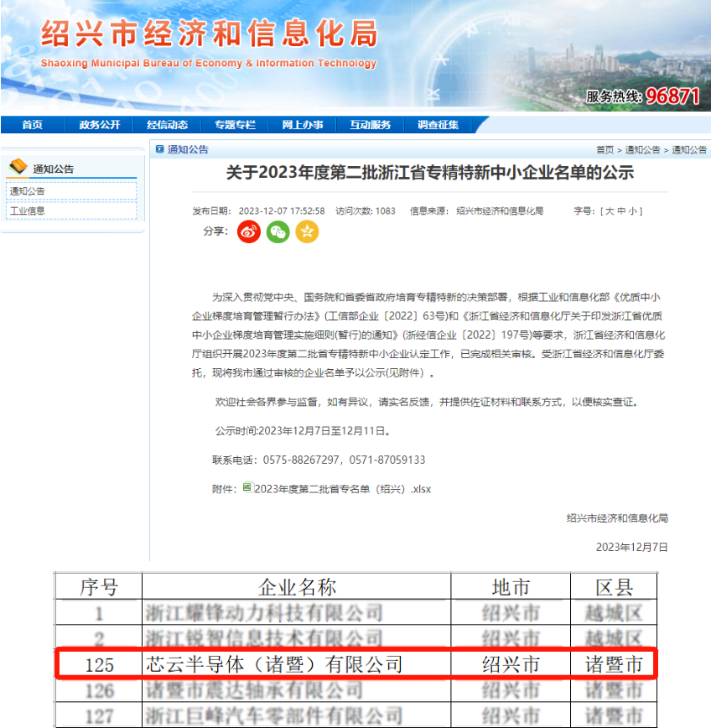The width and height of the screenshot is (711, 728).
Task: Select 专题专栏 in the navigation bar
Action: point(235,125)
